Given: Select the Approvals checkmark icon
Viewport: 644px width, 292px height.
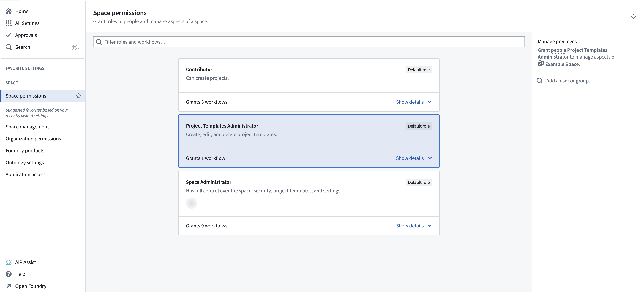Looking at the screenshot, I should 9,35.
